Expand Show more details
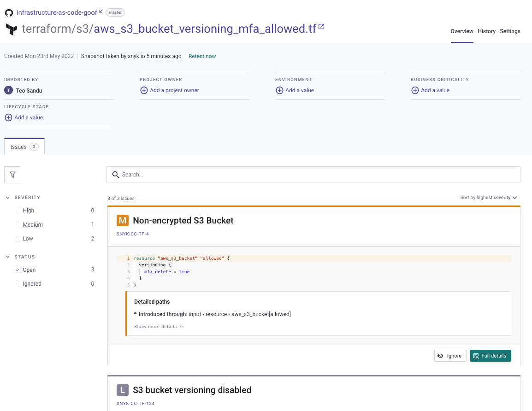Viewport: 532px width, 411px height. click(159, 327)
